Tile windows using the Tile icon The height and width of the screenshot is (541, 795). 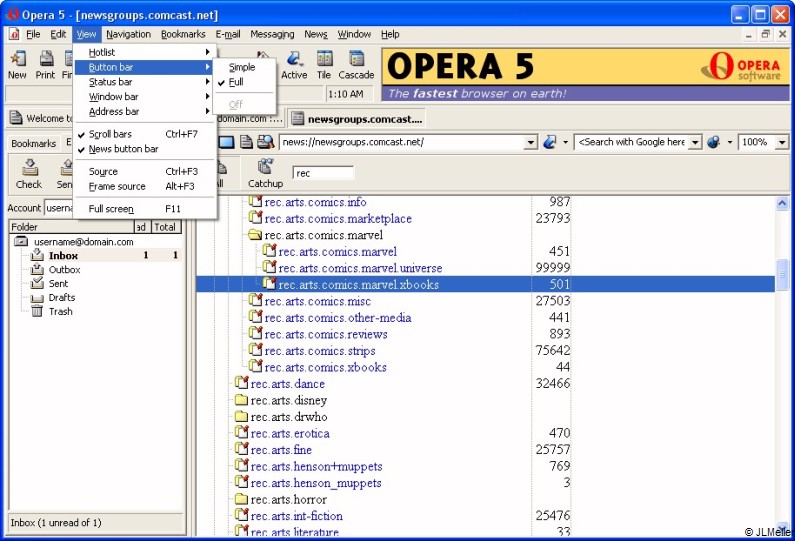(x=324, y=59)
